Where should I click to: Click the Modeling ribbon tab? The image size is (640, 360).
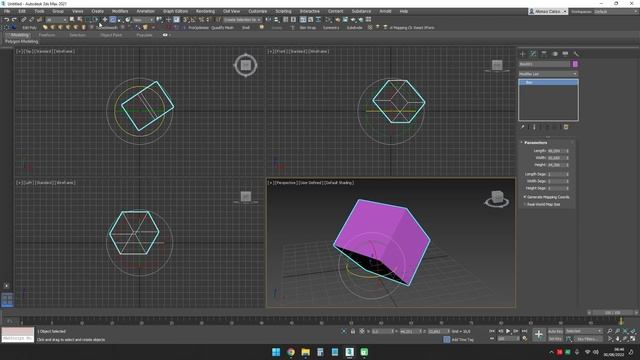[19, 35]
